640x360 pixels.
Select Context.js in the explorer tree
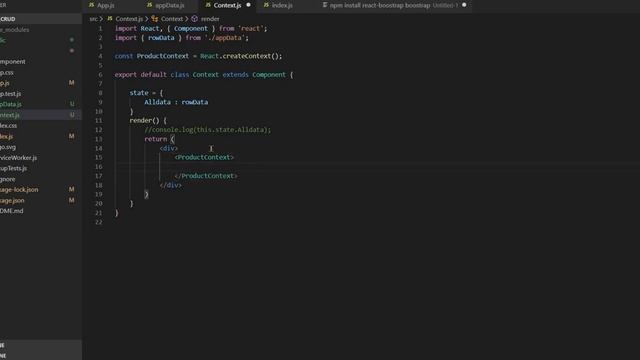coord(41,115)
